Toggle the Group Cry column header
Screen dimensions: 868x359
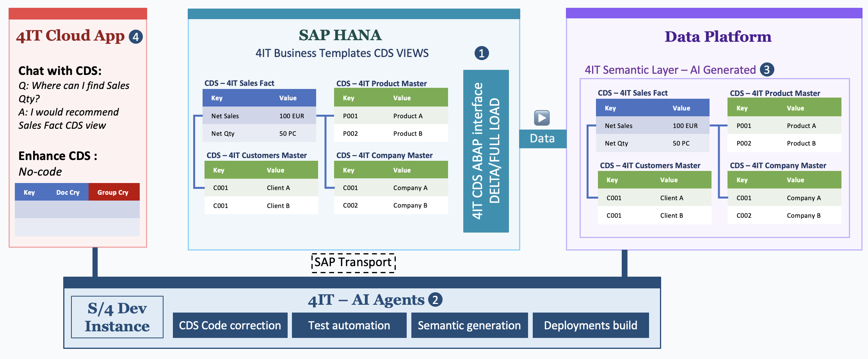coord(114,192)
